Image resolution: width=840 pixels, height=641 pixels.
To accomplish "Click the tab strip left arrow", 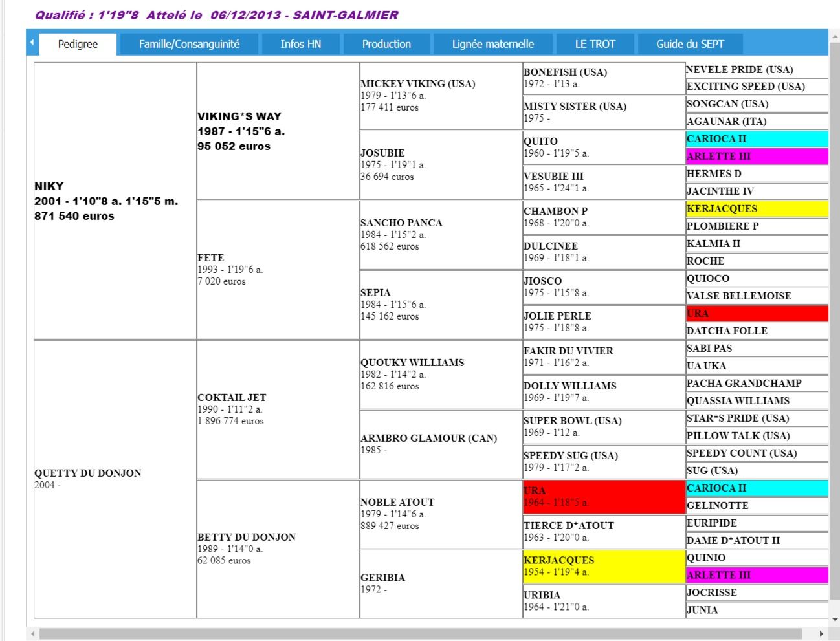I will point(32,43).
